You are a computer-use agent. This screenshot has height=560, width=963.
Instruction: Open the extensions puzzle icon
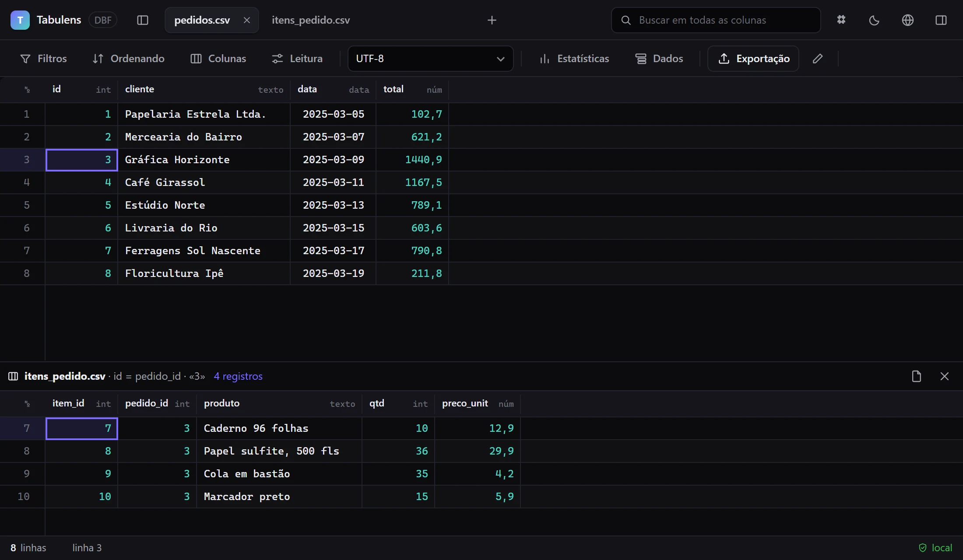coord(841,20)
